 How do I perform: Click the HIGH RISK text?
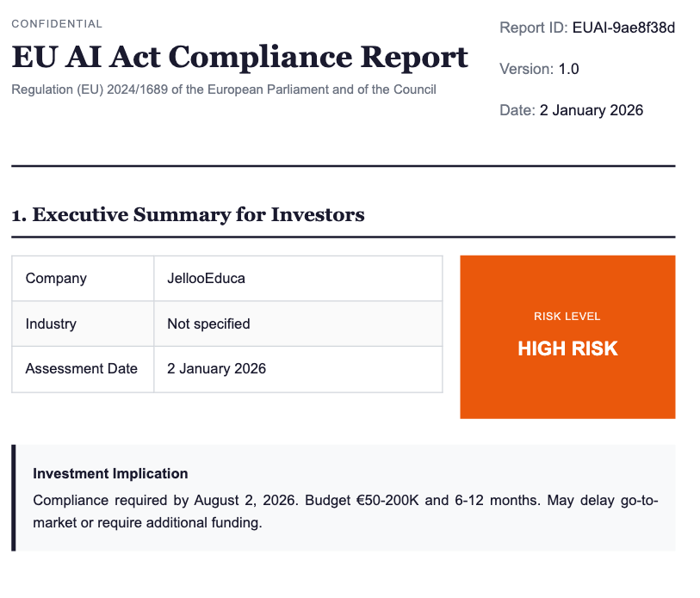click(567, 348)
